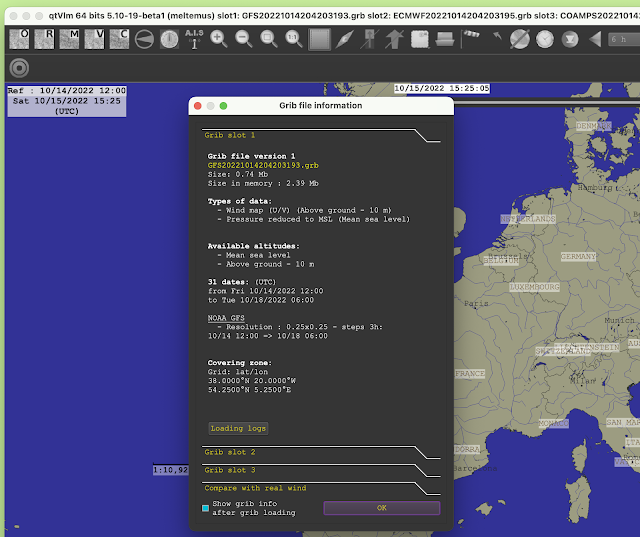The width and height of the screenshot is (640, 537).
Task: Click the clock icon in toolbar
Action: click(x=545, y=39)
